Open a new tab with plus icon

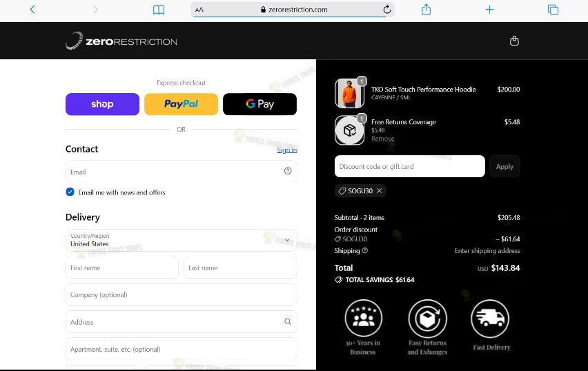489,10
